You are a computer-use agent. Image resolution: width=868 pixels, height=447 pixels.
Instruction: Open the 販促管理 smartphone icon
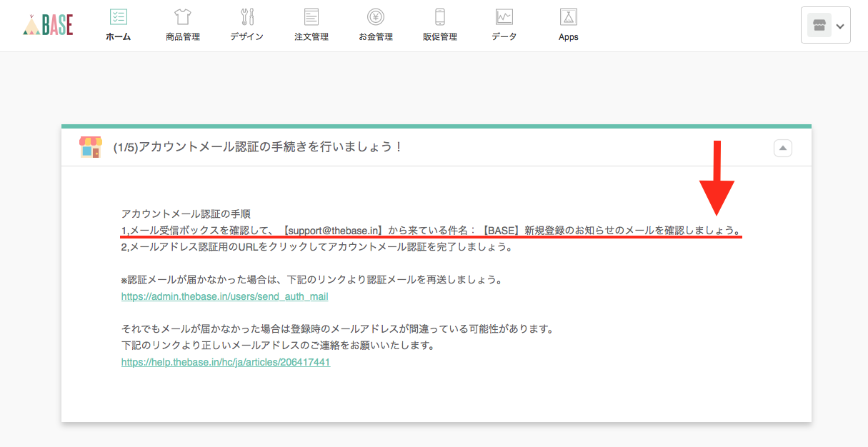coord(440,16)
